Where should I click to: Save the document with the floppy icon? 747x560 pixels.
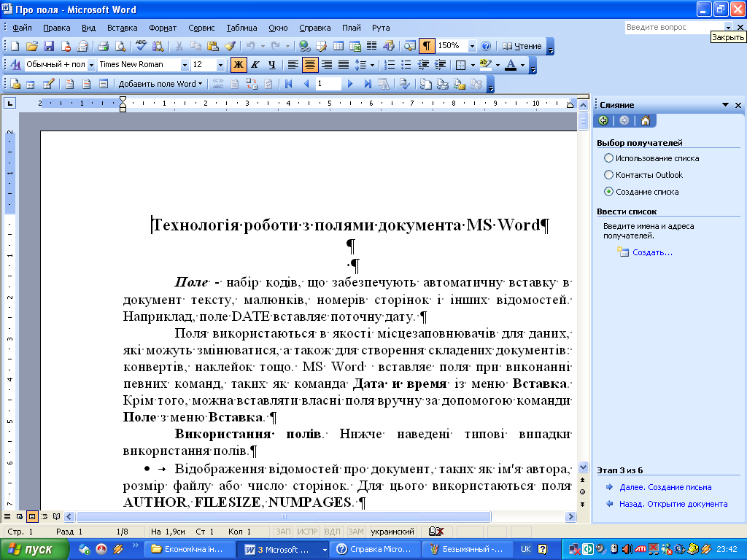click(x=49, y=46)
